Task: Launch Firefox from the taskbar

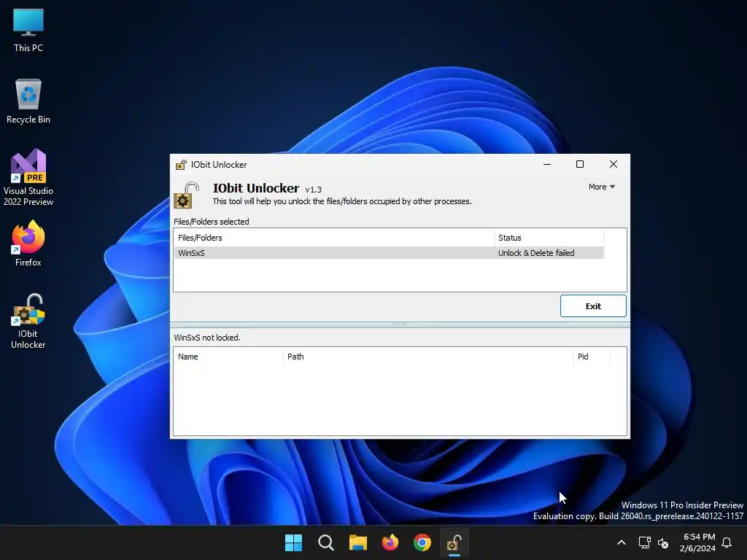Action: (x=390, y=542)
